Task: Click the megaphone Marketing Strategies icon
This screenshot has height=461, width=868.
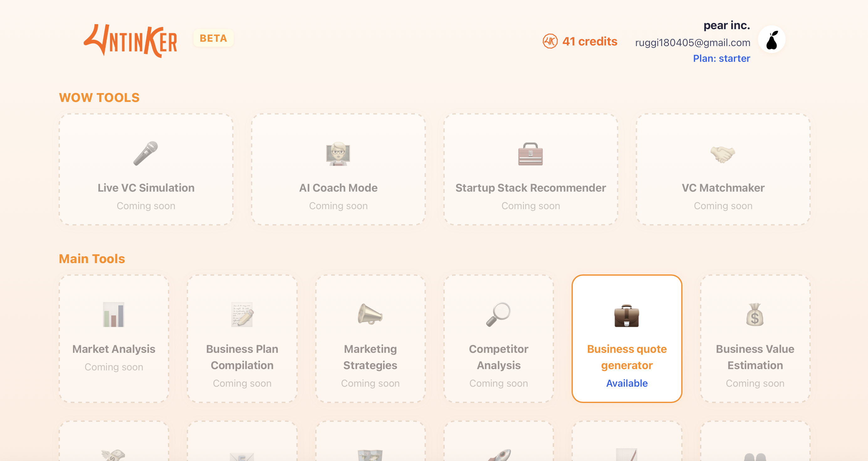Action: tap(370, 314)
